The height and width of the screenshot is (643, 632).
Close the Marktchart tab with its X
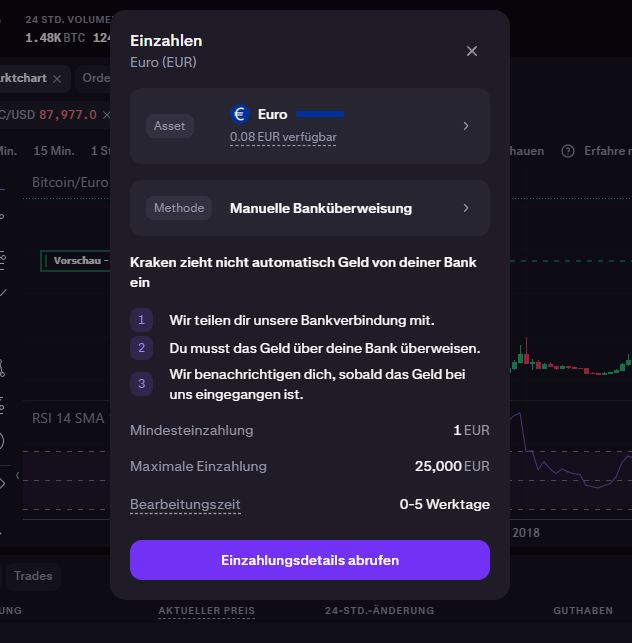coord(57,79)
